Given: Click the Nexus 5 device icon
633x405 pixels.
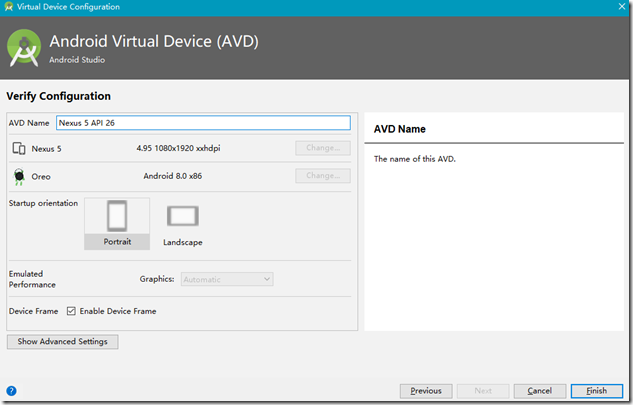Looking at the screenshot, I should pyautogui.click(x=19, y=149).
